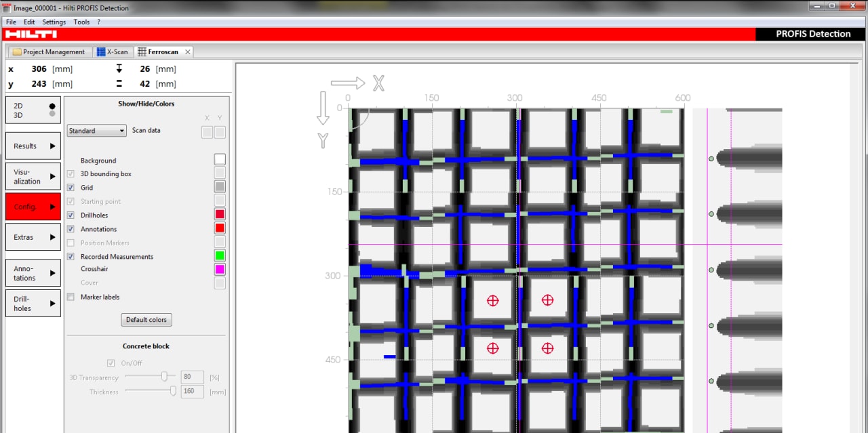This screenshot has width=868, height=433.
Task: Expand the Extras side panel button
Action: tap(33, 237)
